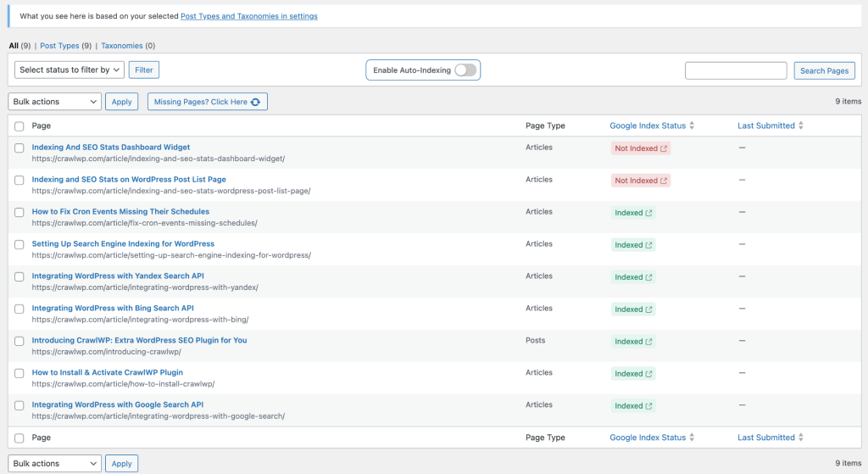The image size is (868, 474).
Task: Click the Search Pages button
Action: coord(824,70)
